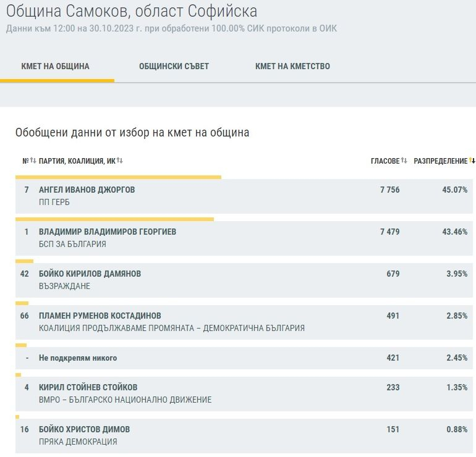Click ballot number 16 cell
476x457 pixels.
(25, 429)
